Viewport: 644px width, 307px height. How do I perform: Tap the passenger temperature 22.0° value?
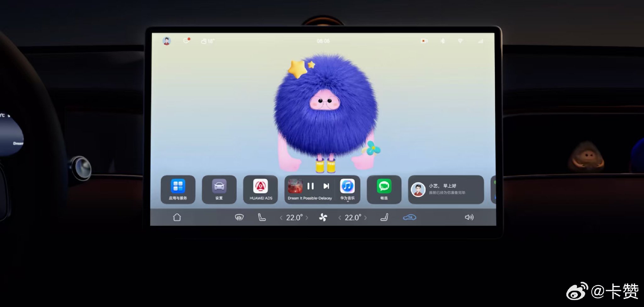[353, 217]
